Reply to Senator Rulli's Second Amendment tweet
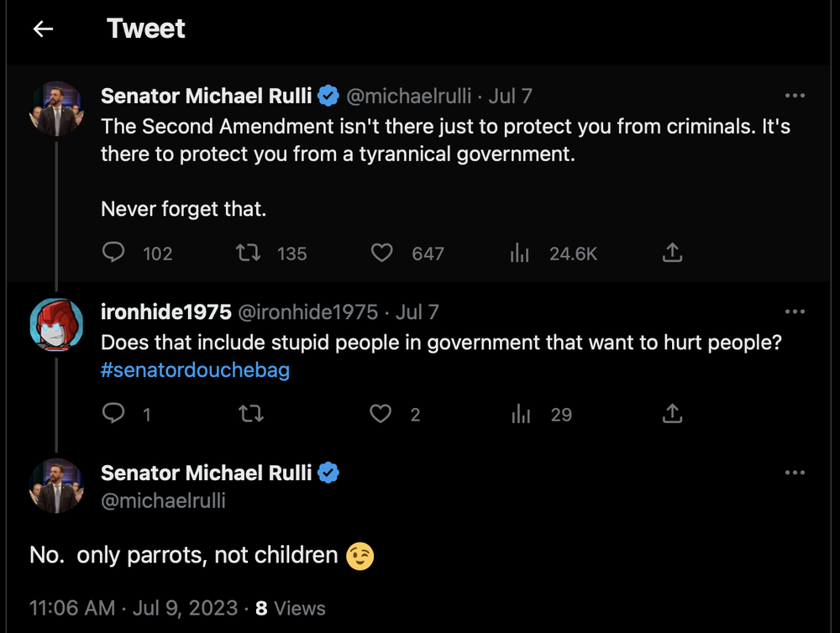This screenshot has width=840, height=633. coord(113,253)
